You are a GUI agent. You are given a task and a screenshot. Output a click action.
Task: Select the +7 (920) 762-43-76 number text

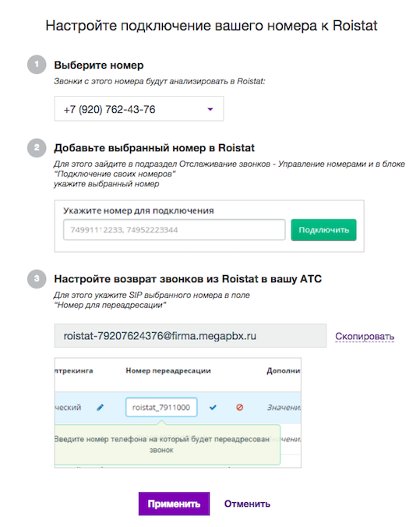pyautogui.click(x=110, y=110)
